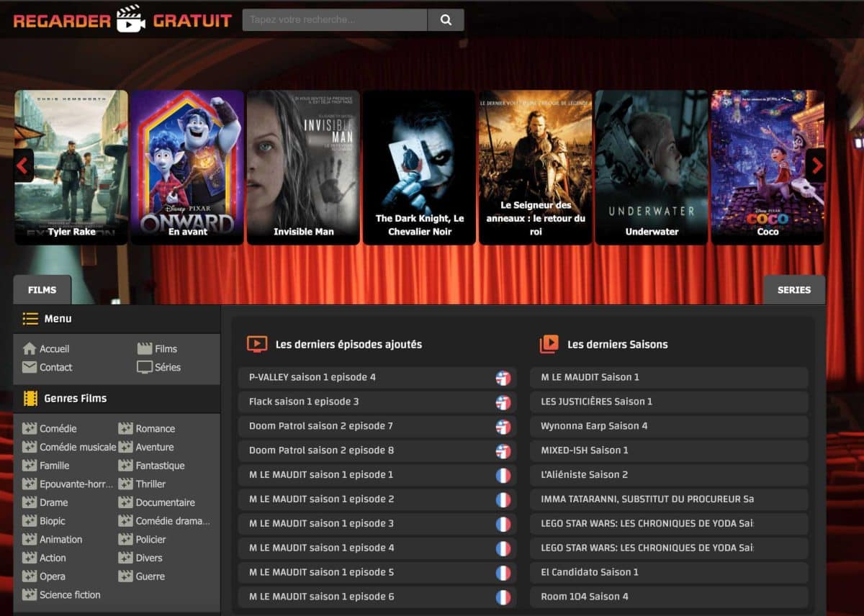
Task: Open Films from the menu
Action: tap(166, 349)
